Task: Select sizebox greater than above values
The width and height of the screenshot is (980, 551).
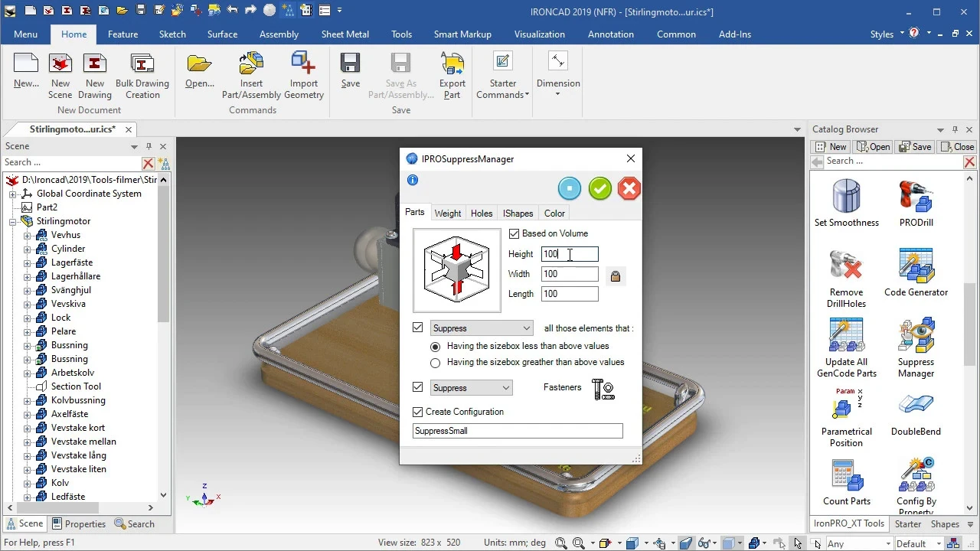Action: (x=436, y=363)
